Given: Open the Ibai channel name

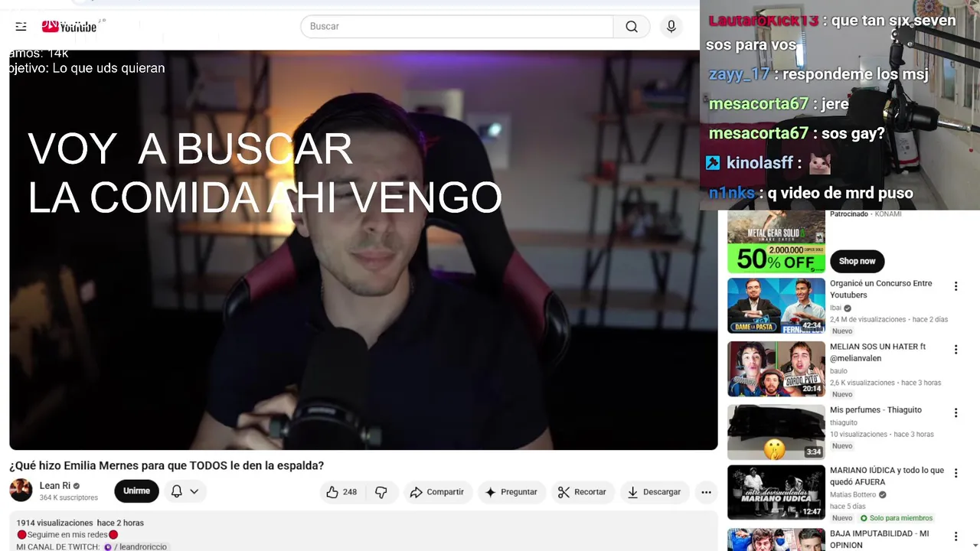Looking at the screenshot, I should pyautogui.click(x=835, y=308).
